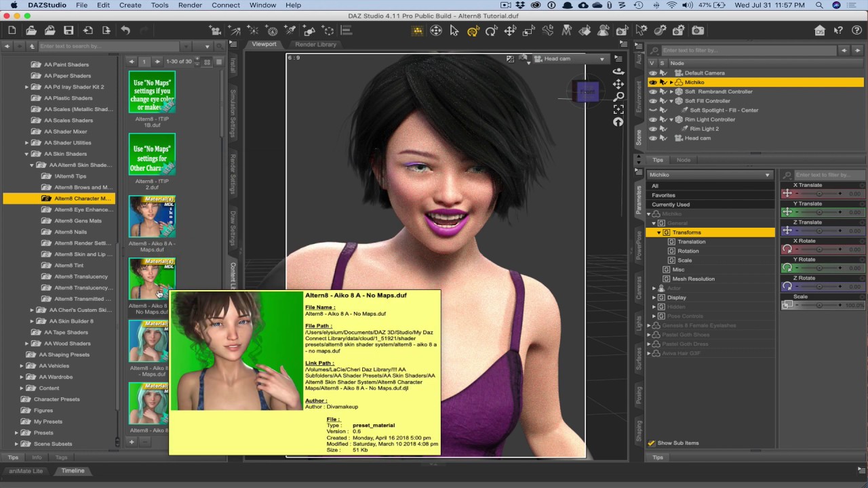Choose the ActivePose bone tool
Viewport: 868px width, 488px height.
[x=547, y=30]
